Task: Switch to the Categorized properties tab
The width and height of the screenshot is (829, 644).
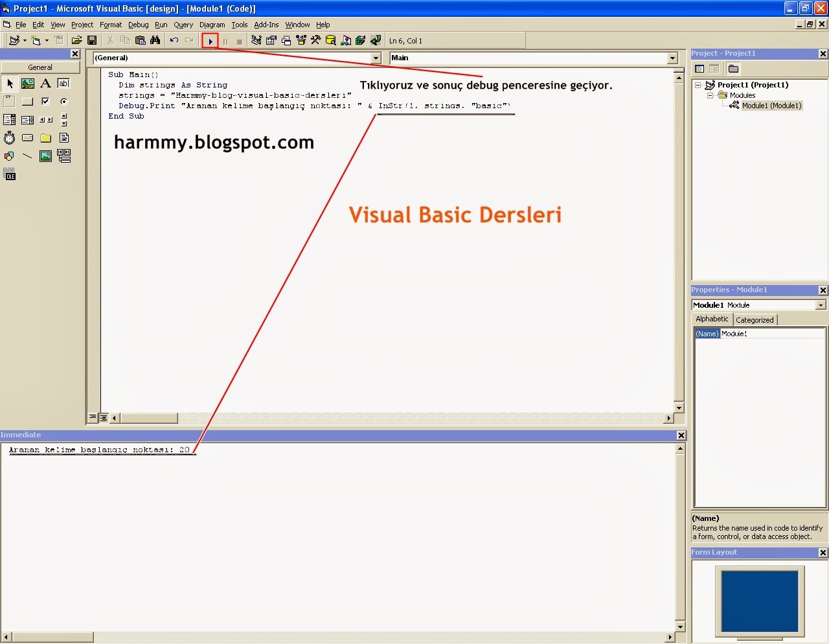Action: click(x=755, y=319)
